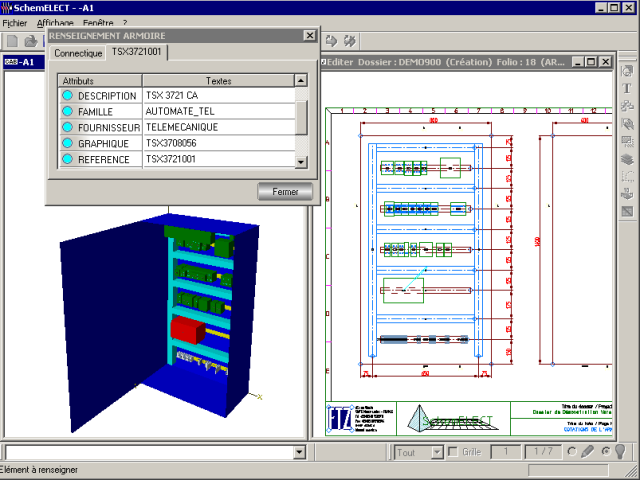Click the cyan circle next to FOURNISSEUR

[67, 127]
